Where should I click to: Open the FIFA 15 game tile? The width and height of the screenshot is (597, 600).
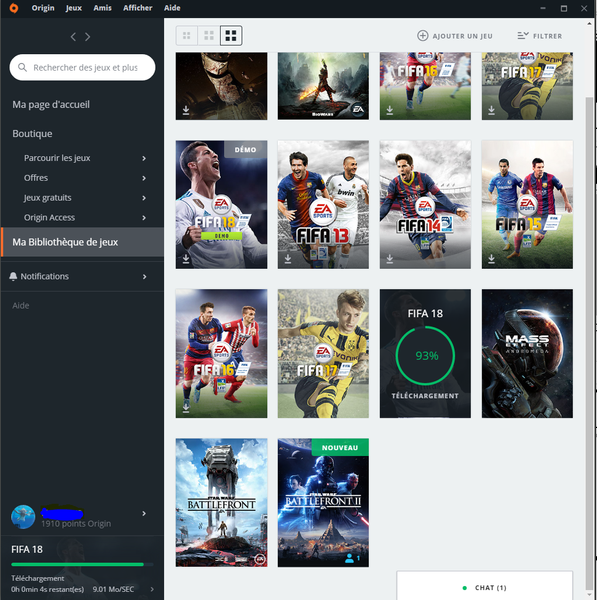527,204
